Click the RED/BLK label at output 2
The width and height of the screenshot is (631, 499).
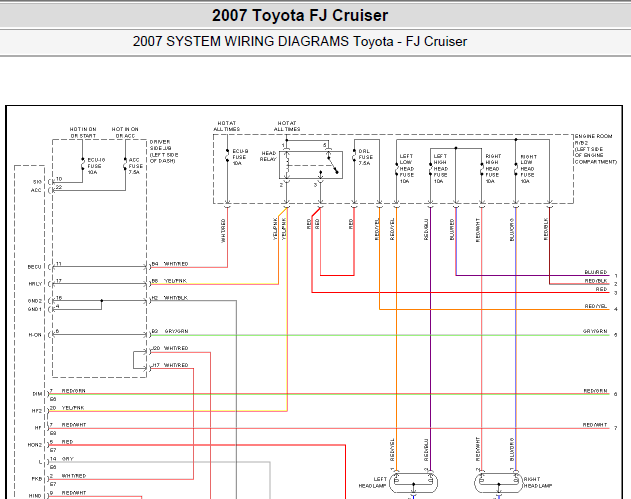point(596,280)
